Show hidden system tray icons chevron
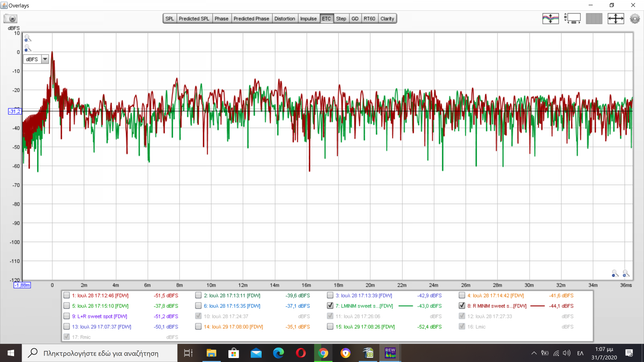Viewport: 644px width, 362px height. (534, 353)
